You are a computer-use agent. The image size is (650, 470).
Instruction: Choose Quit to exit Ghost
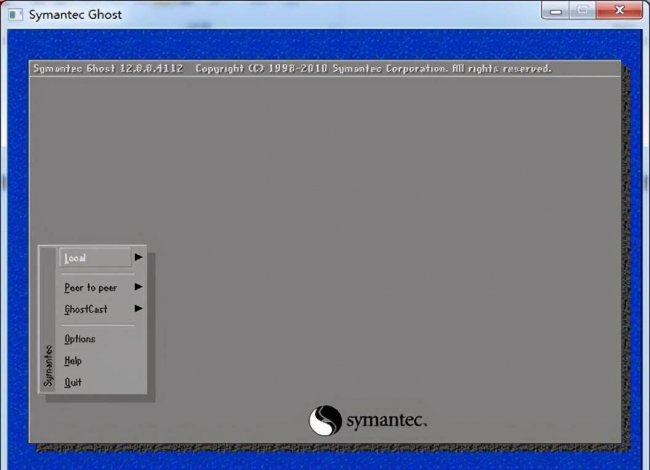(73, 382)
